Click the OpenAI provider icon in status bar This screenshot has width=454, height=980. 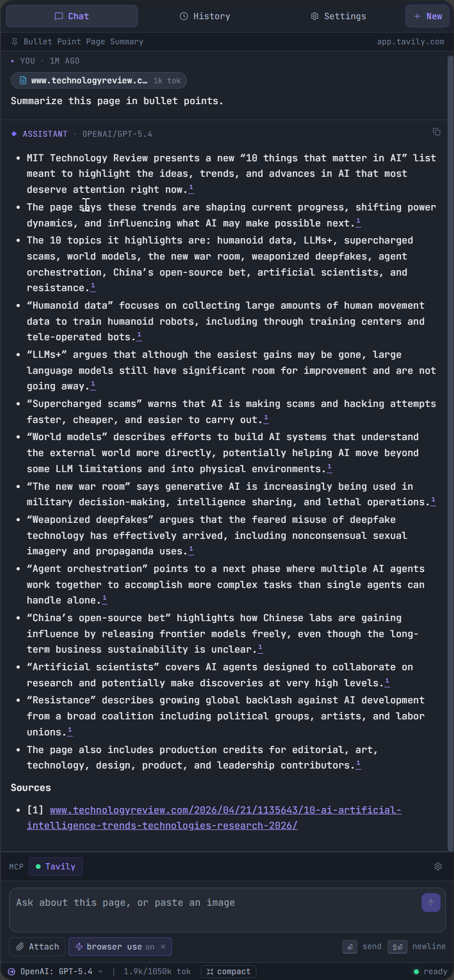click(x=11, y=971)
